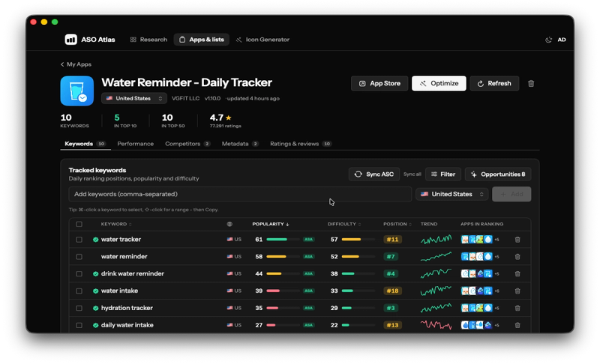Viewport: 600px width, 364px height.
Task: Delete the water reminder keyword row
Action: pyautogui.click(x=517, y=257)
